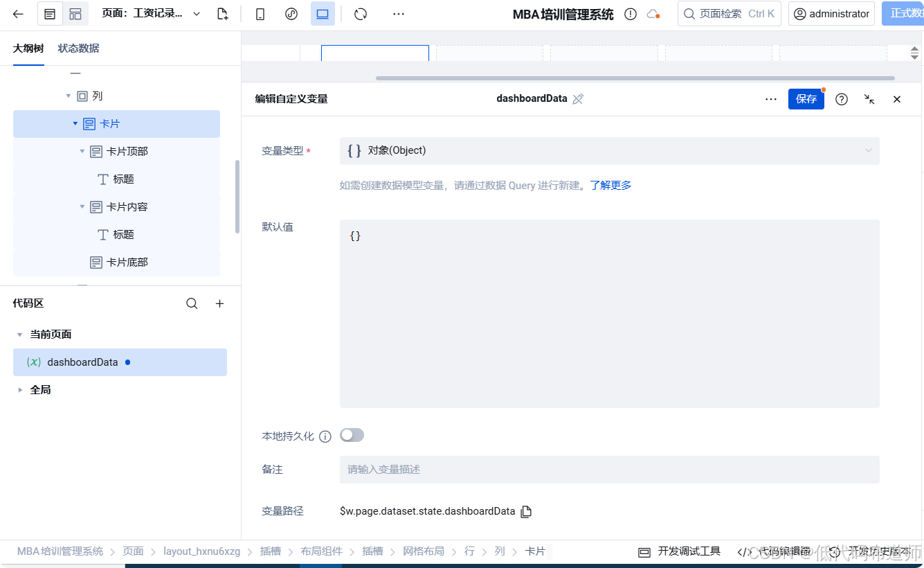Select the dashboardData variable item

120,362
